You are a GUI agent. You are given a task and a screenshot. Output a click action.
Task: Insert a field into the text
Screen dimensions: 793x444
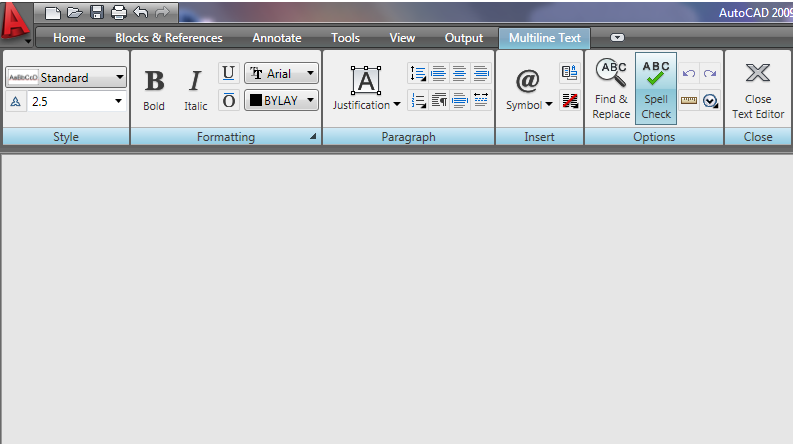pyautogui.click(x=569, y=73)
